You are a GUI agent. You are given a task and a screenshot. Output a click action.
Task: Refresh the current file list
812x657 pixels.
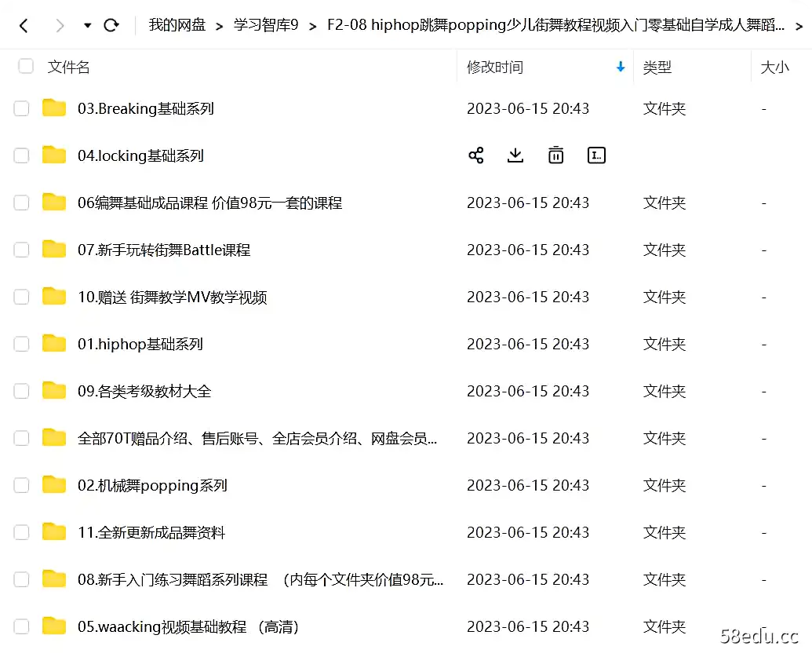click(111, 24)
